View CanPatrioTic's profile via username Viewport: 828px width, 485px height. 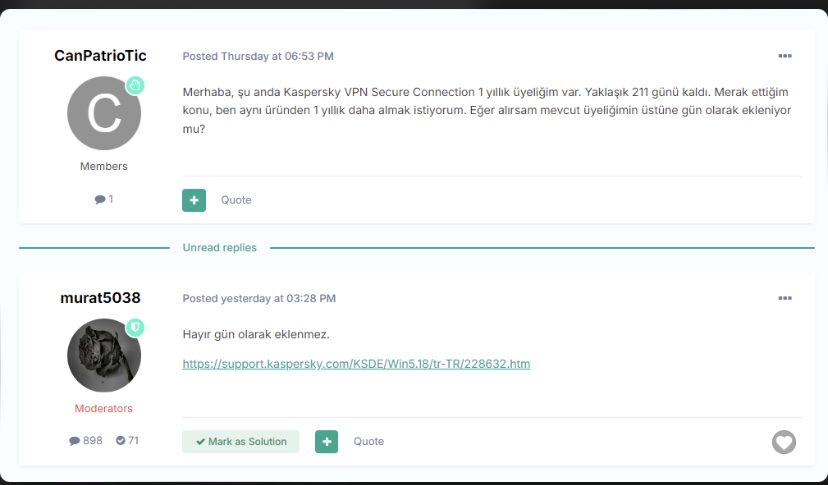[x=100, y=55]
